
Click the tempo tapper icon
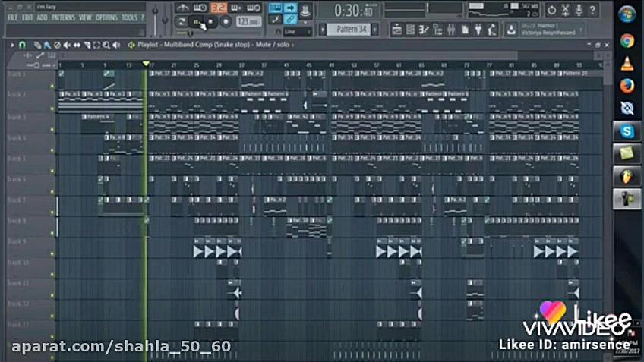492,30
